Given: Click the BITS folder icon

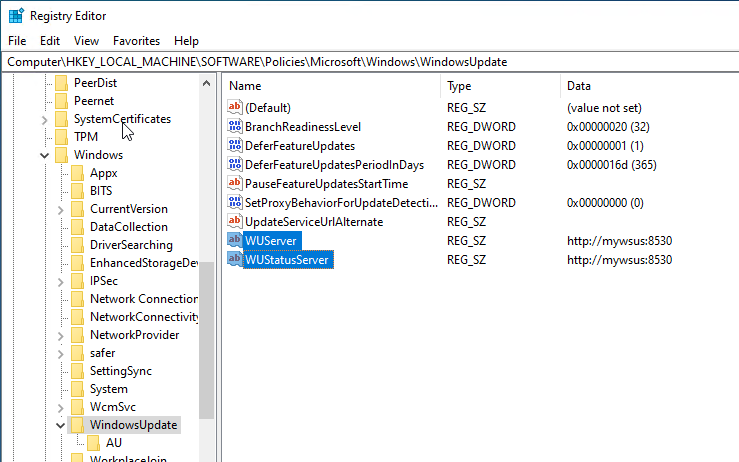Looking at the screenshot, I should coord(77,191).
